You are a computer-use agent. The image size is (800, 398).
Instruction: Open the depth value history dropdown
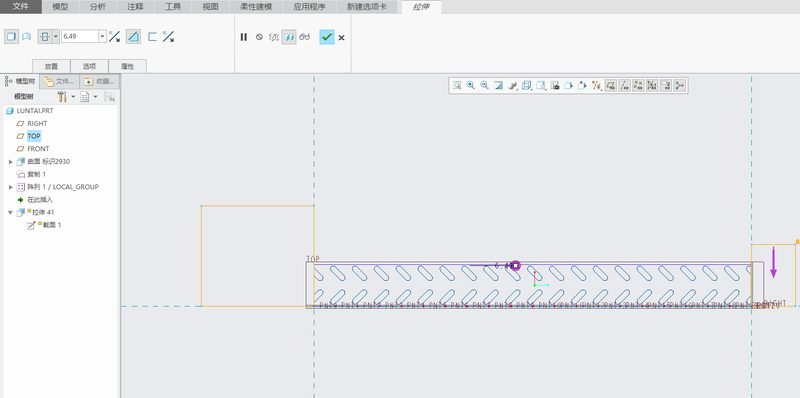click(103, 36)
